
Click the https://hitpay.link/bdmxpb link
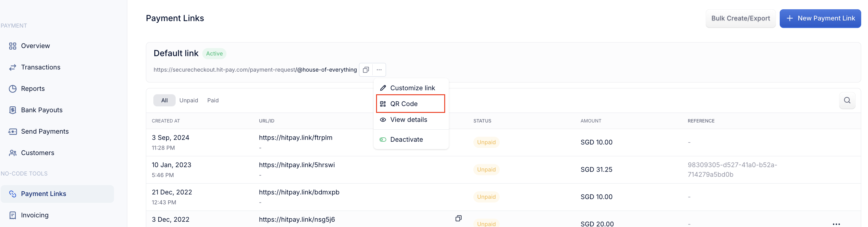point(299,192)
